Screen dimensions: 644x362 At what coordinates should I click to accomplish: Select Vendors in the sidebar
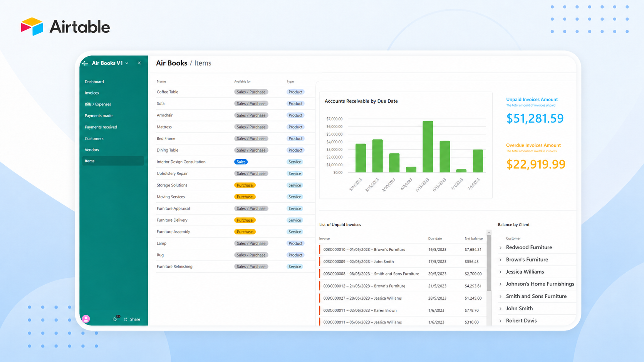92,150
